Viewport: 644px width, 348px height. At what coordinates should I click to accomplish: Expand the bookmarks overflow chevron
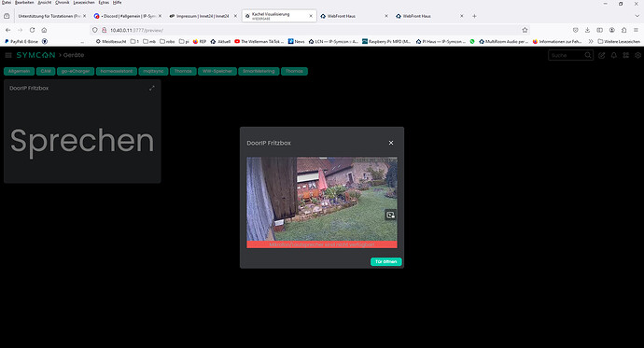pyautogui.click(x=591, y=41)
